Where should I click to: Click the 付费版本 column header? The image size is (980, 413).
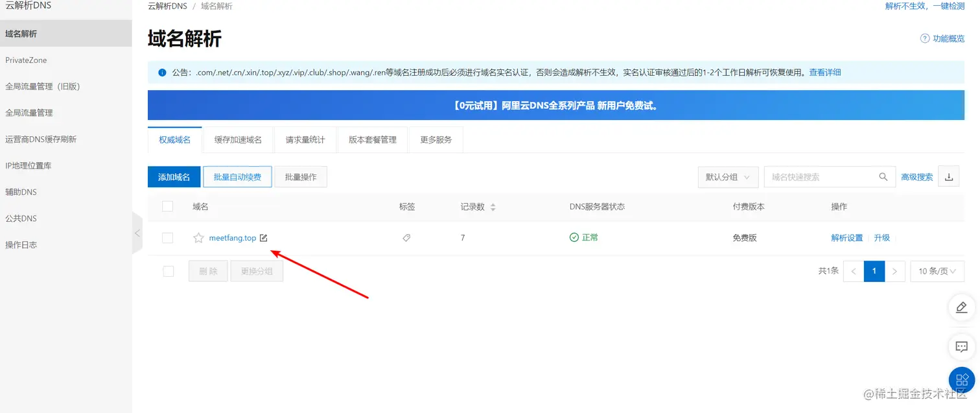[x=749, y=207]
